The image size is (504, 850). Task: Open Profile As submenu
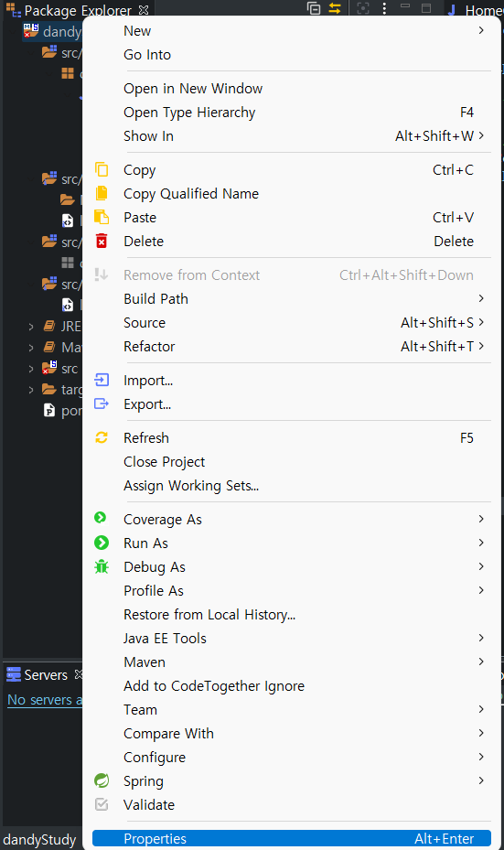point(292,590)
